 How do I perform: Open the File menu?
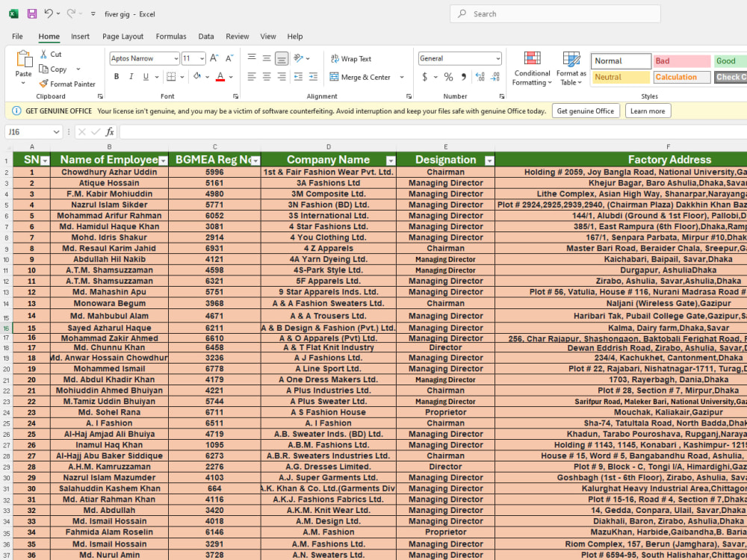[18, 36]
